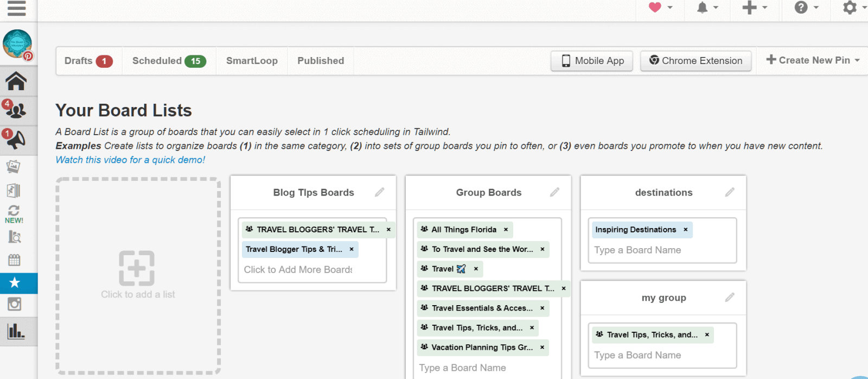Remove To Travel and See the Wor... tag
Image resolution: width=868 pixels, height=379 pixels.
[x=542, y=249]
